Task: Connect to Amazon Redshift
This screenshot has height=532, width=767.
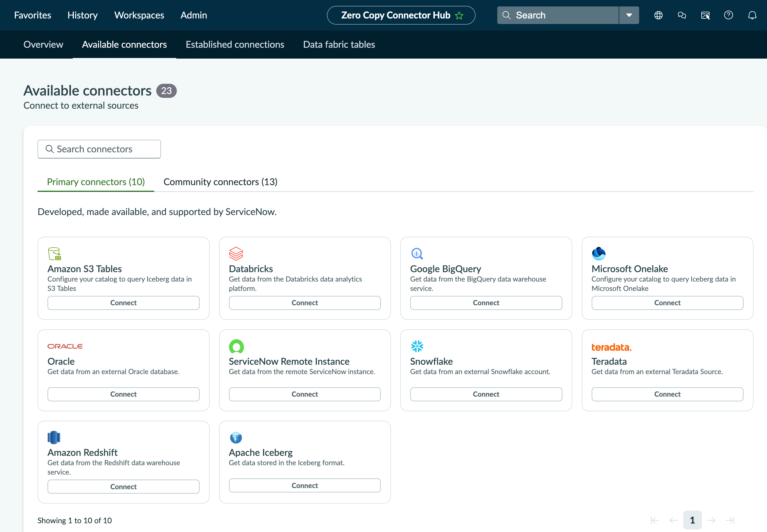Action: pyautogui.click(x=123, y=487)
